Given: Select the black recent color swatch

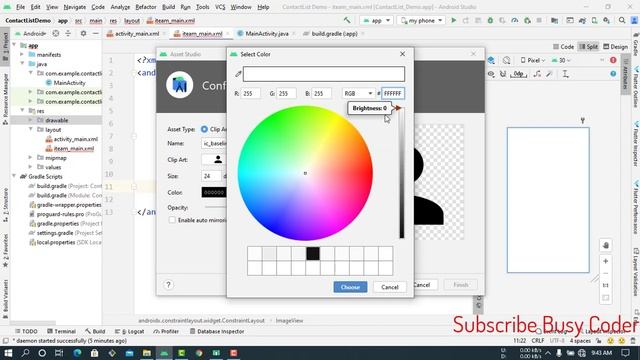Looking at the screenshot, I should (x=313, y=253).
